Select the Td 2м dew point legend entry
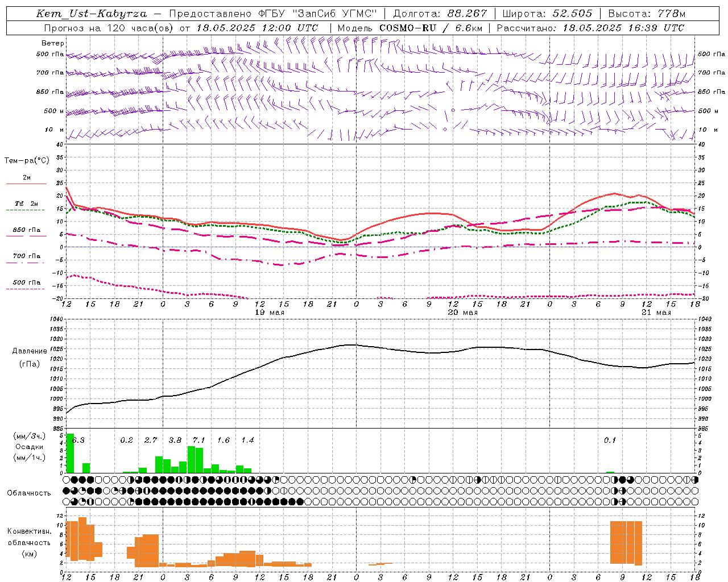 tap(27, 203)
